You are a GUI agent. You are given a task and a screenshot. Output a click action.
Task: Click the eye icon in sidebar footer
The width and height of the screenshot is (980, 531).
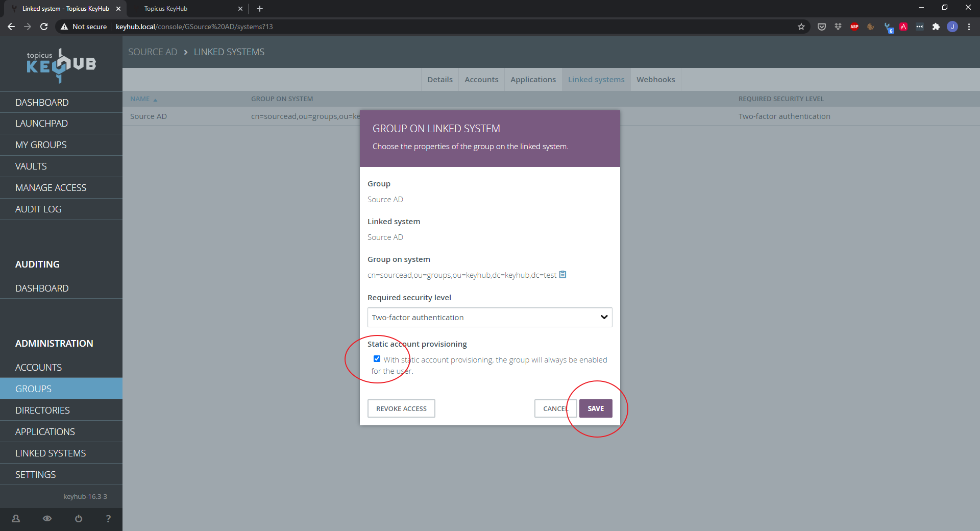point(47,519)
